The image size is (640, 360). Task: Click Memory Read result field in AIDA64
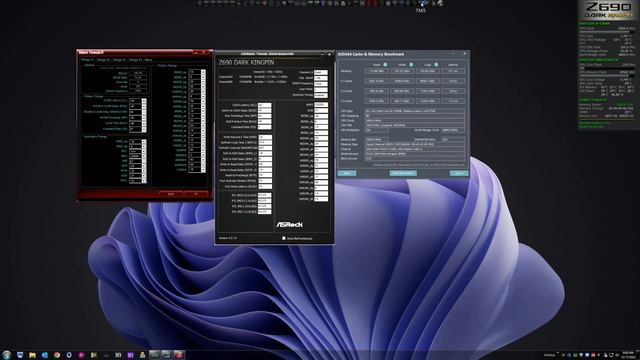click(376, 71)
